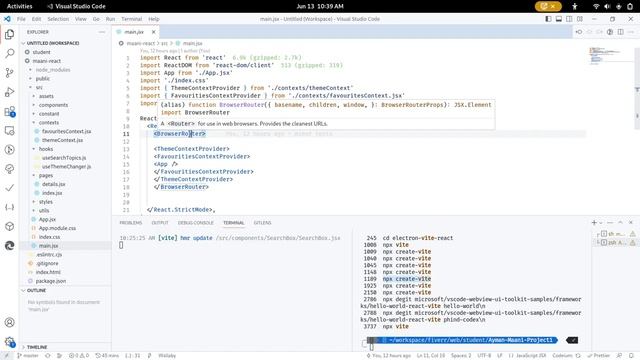Screen dimensions: 640x360
Task: Expand the node_modules folder
Action: (x=52, y=70)
